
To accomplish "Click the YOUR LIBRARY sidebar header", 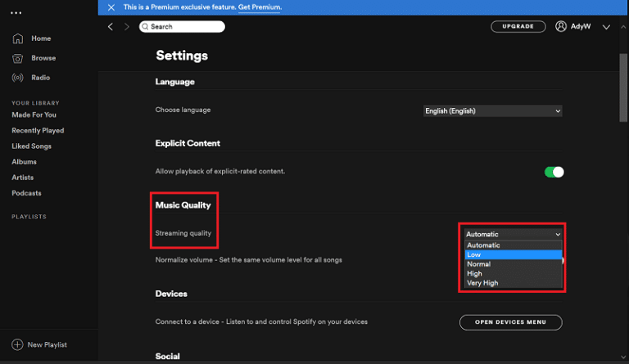I will pos(35,103).
